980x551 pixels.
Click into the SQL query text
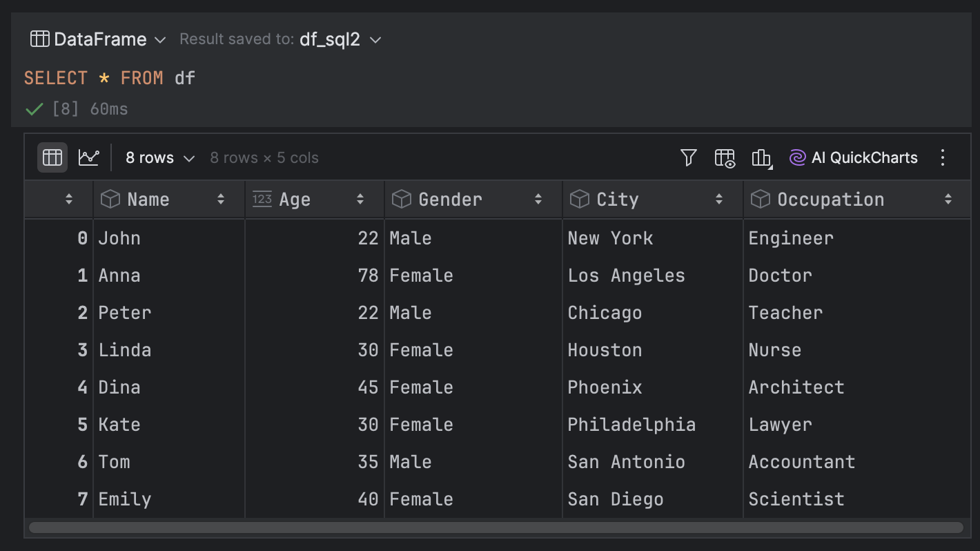click(x=110, y=78)
